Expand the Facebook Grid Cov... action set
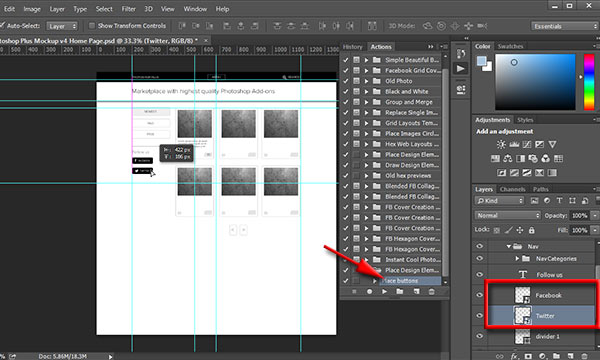Screen dimensions: 600x360 click(366, 70)
